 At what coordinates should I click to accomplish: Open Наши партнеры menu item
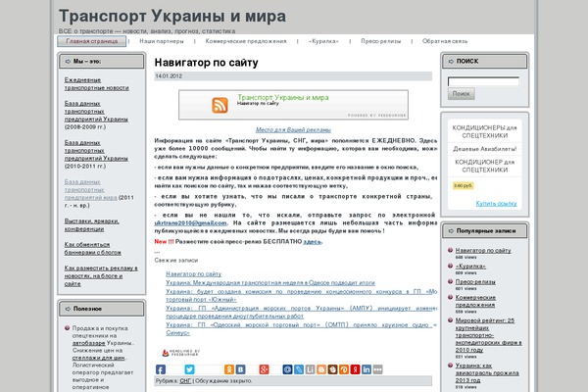pos(162,41)
